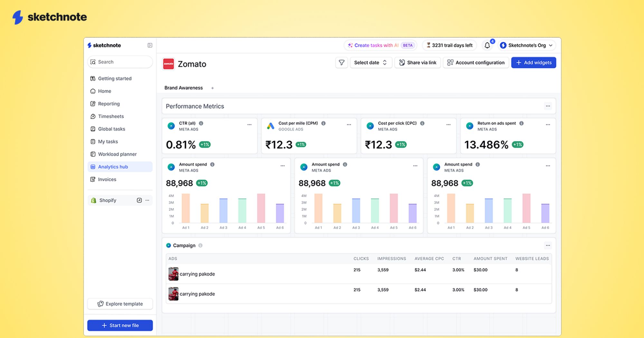Switch to Brand Awareness tab
Screen dimensions: 644x338
tap(184, 88)
